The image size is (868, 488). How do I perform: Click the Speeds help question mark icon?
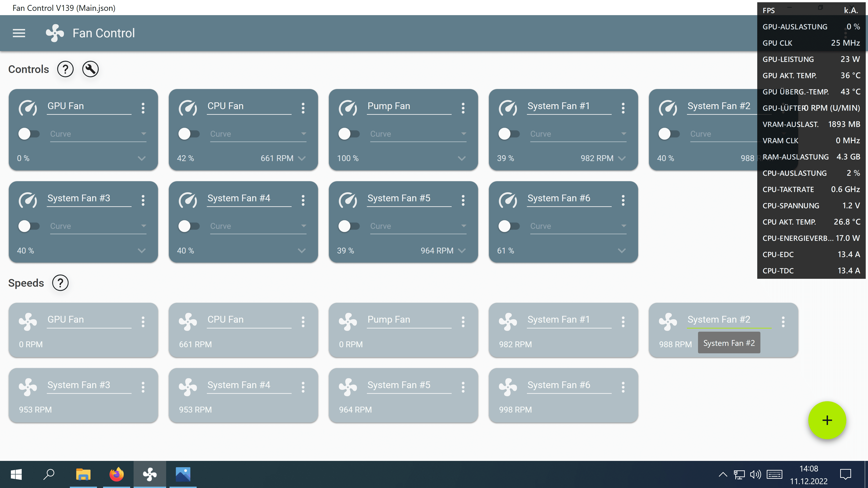60,283
